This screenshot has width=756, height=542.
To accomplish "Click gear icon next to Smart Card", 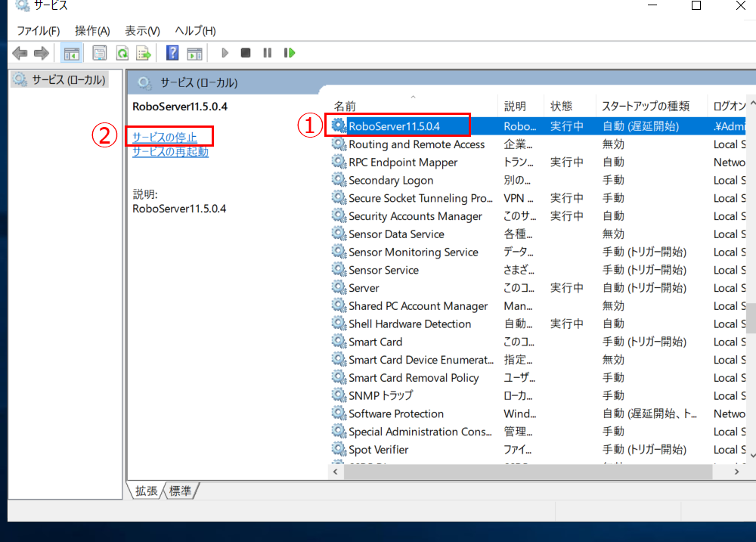I will 339,342.
